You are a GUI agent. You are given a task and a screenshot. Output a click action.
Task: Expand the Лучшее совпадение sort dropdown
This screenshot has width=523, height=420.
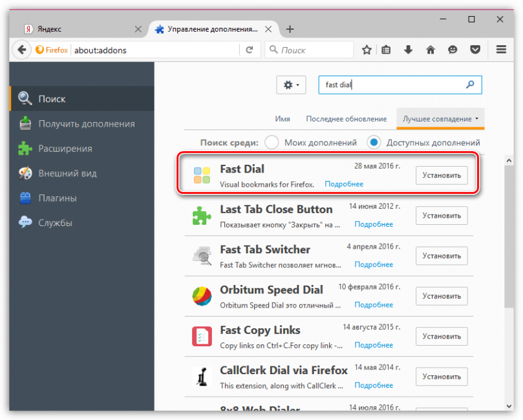[x=440, y=119]
